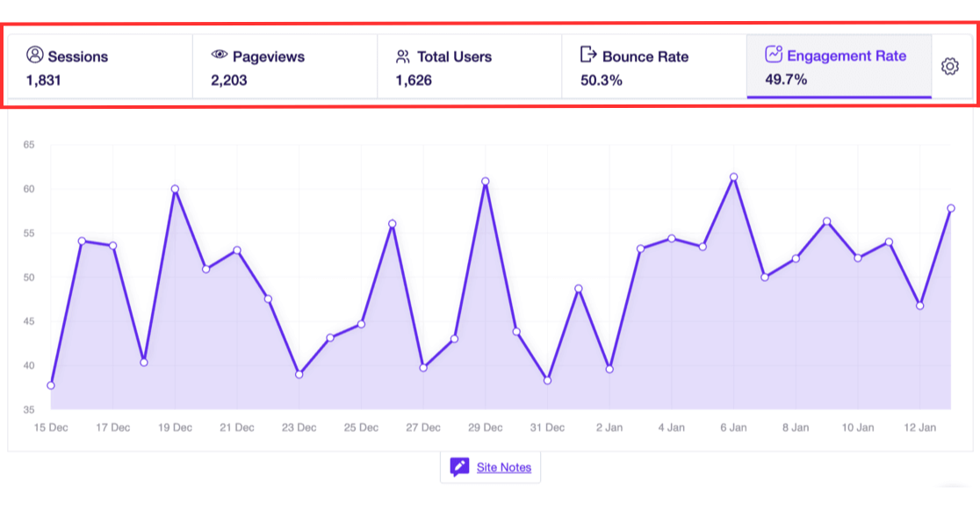980x510 pixels.
Task: Click the "31 Dec" axis label
Action: click(x=547, y=427)
